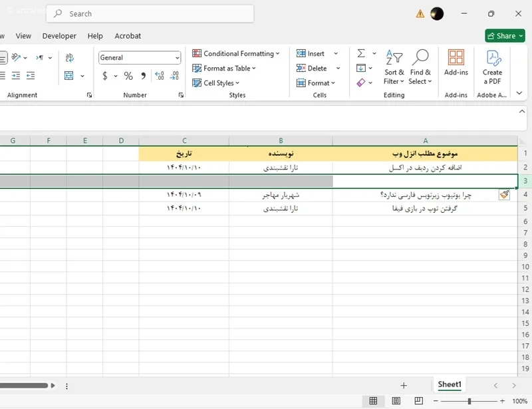532x409 pixels.
Task: Open Alignment settings dialog launcher
Action: 89,95
